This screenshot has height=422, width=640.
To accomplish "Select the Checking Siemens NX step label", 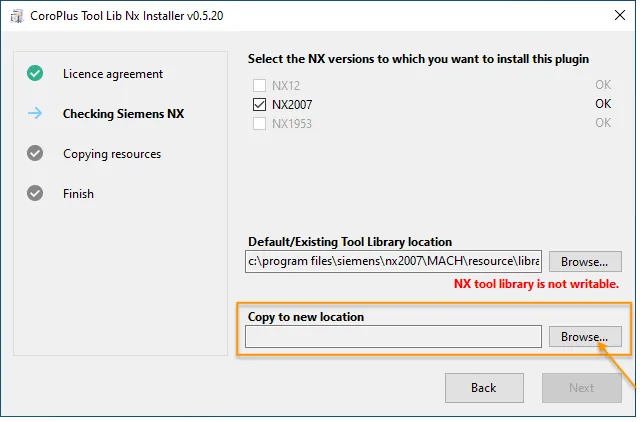I will pyautogui.click(x=123, y=114).
